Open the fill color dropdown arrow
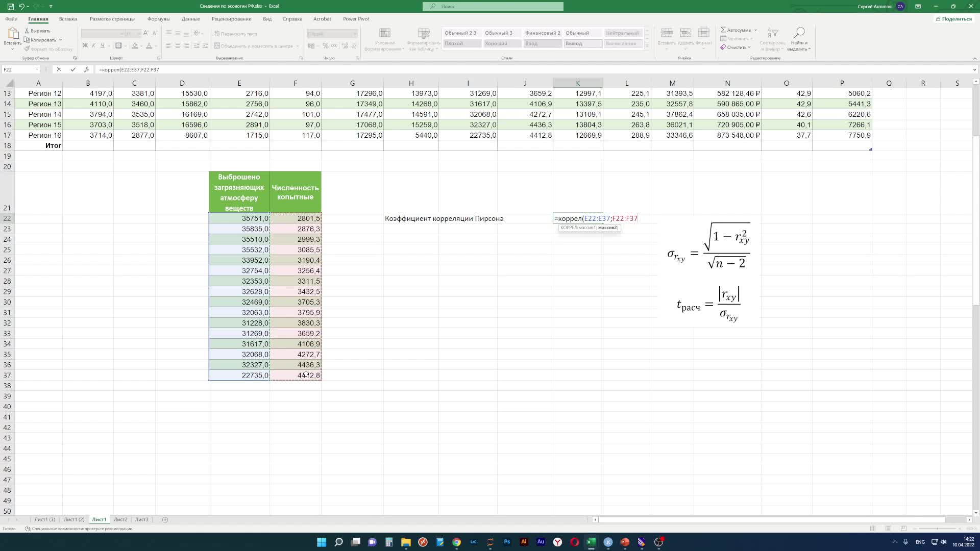Viewport: 980px width, 551px height. point(141,46)
